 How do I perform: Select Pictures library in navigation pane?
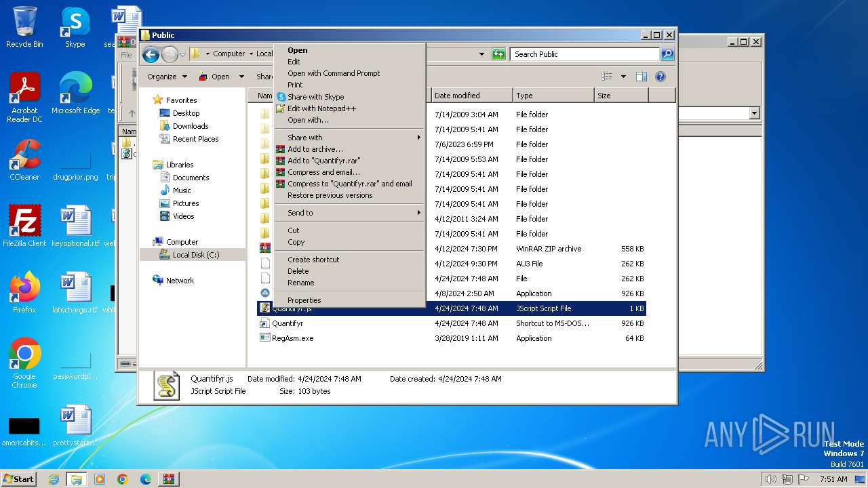pos(185,203)
